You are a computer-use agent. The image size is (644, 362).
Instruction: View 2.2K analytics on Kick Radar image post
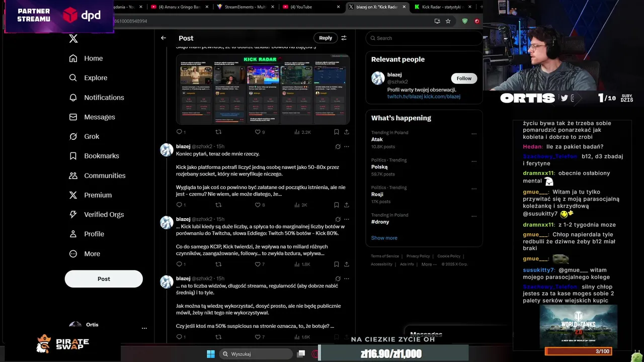[302, 132]
